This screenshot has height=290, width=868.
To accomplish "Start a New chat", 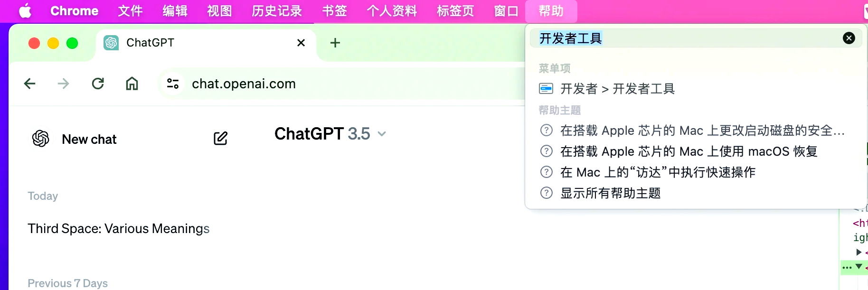I will point(89,139).
